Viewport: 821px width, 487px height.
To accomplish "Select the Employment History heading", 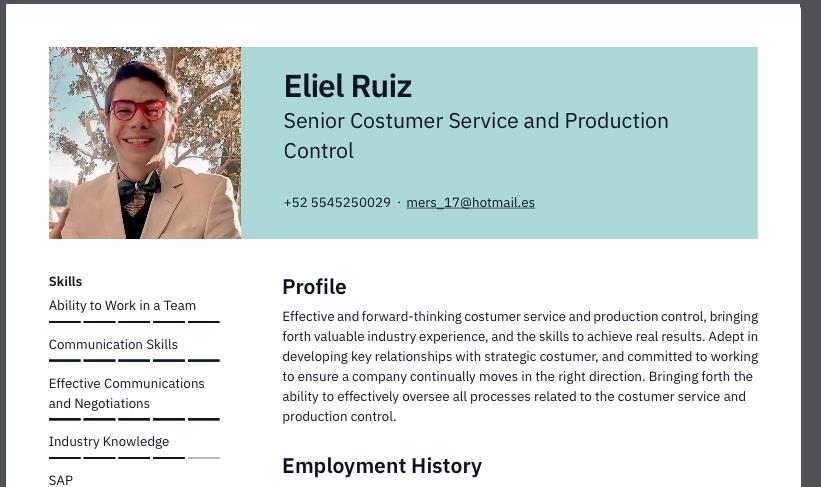I will tap(382, 466).
